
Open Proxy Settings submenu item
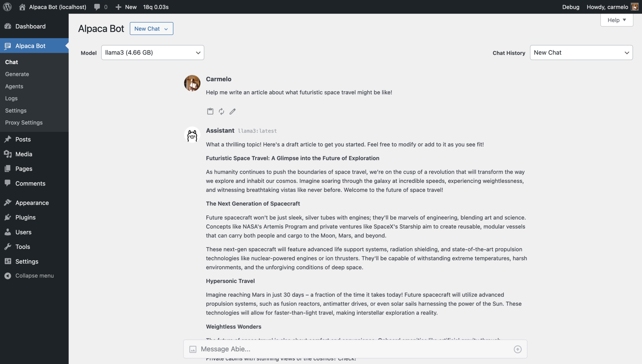[x=24, y=122]
